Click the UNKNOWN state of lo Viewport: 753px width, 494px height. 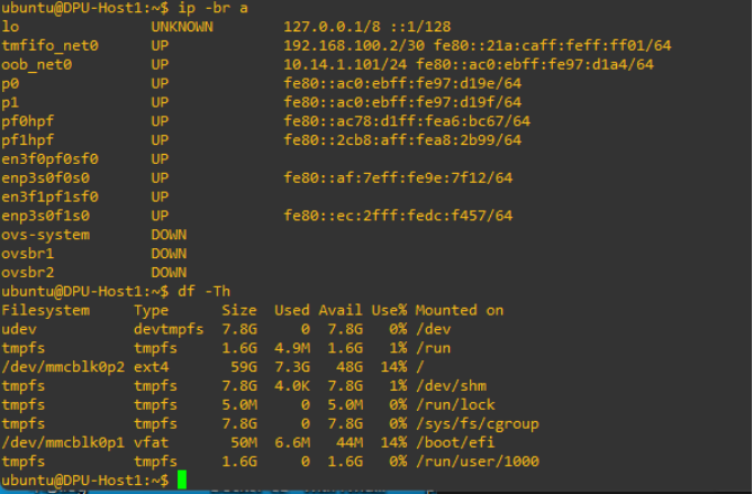[x=182, y=27]
